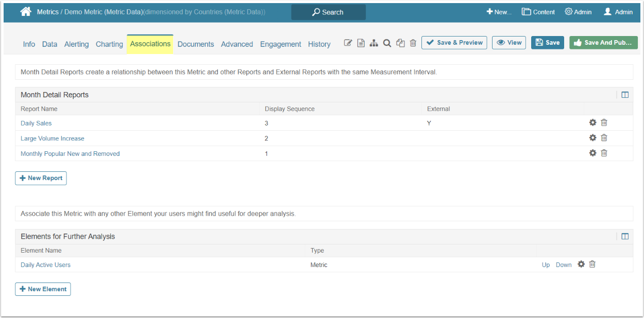This screenshot has width=644, height=318.
Task: Edit Daily Sales row via gear icon
Action: tap(592, 122)
